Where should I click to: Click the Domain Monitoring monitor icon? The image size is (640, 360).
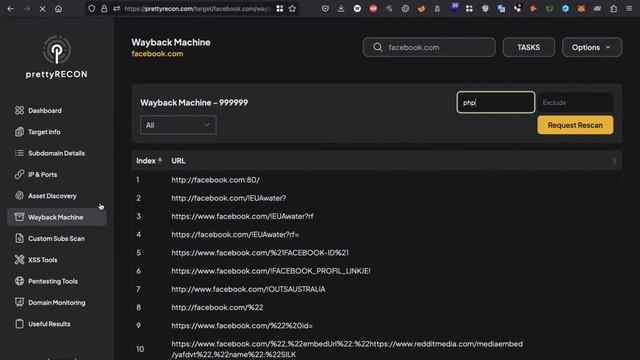pos(19,302)
